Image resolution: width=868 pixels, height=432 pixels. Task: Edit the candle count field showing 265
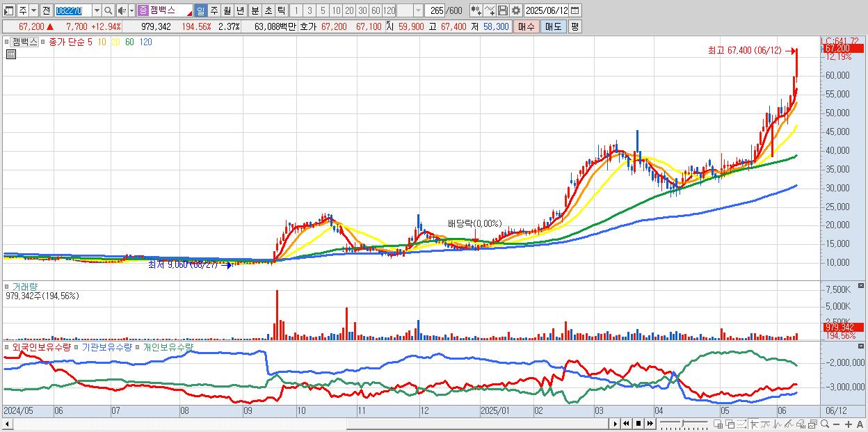435,10
